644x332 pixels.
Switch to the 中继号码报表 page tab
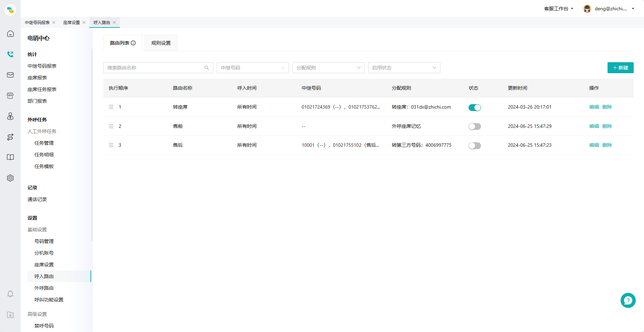[x=37, y=22]
